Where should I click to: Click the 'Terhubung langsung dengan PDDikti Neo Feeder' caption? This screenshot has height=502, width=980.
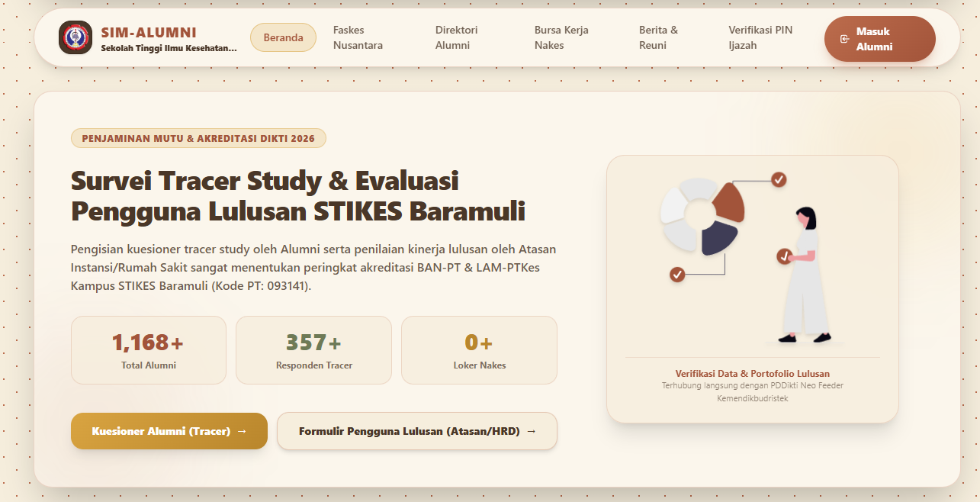click(x=752, y=386)
